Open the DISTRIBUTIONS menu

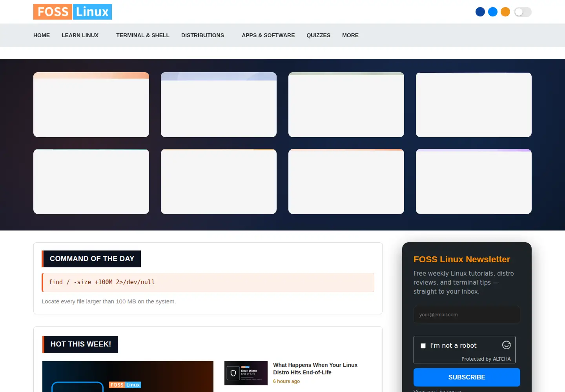(202, 35)
